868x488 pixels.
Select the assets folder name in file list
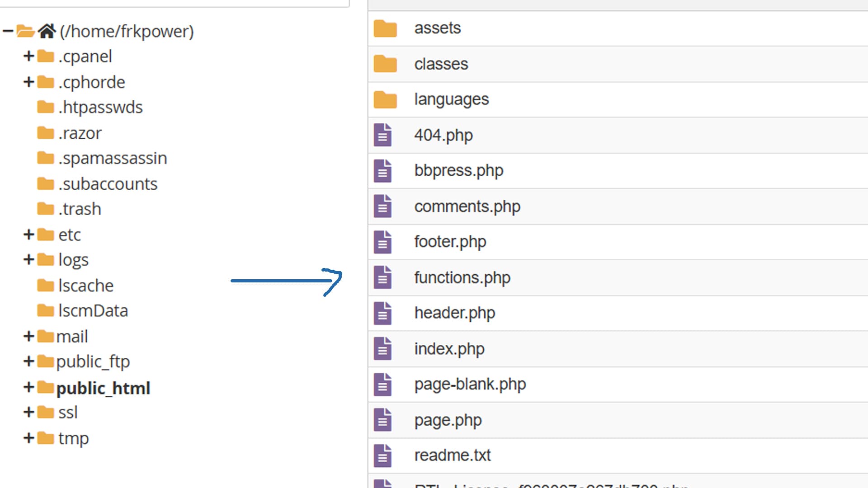tap(438, 28)
